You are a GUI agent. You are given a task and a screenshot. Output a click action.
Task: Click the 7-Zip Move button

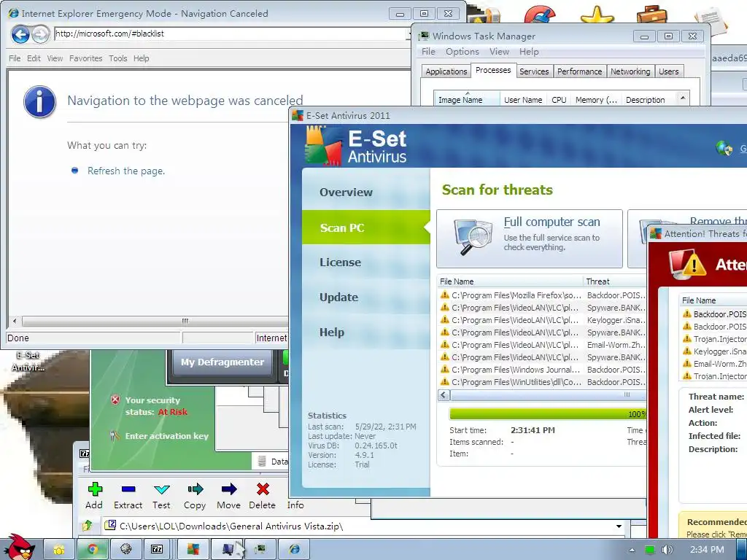point(228,496)
